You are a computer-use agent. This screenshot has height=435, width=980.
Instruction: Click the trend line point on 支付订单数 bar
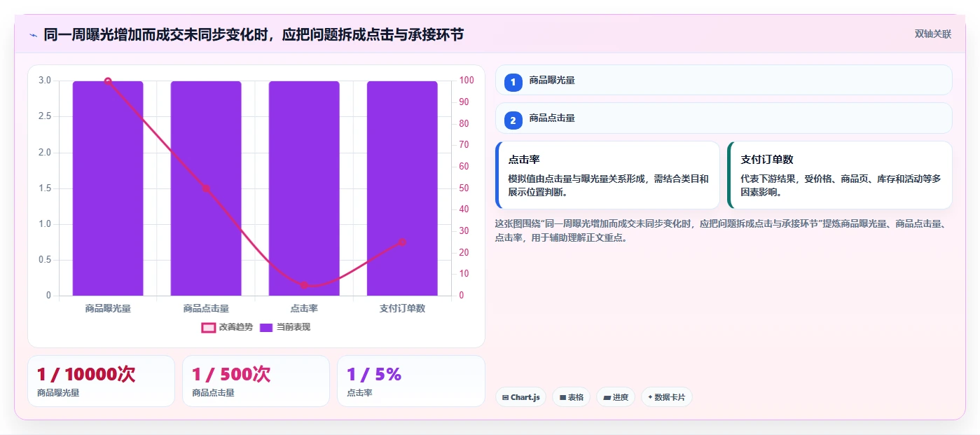[x=402, y=242]
